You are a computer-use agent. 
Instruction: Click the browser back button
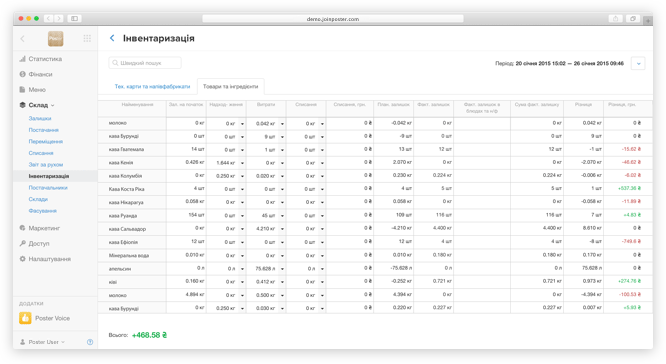[48, 18]
